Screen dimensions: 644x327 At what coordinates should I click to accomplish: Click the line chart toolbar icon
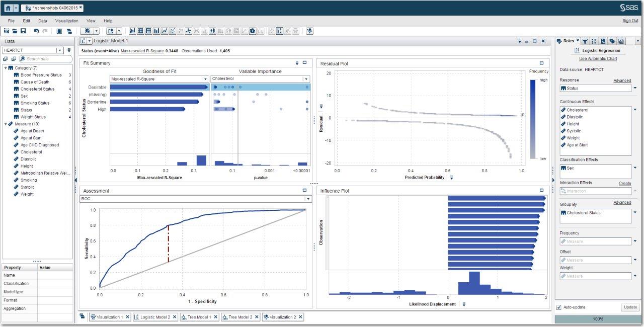pos(165,31)
